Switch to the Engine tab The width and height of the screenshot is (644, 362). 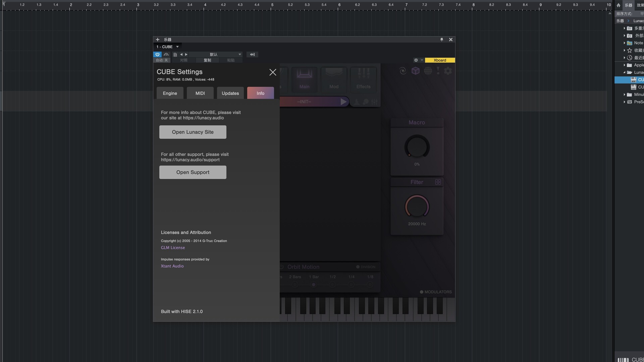(x=170, y=93)
